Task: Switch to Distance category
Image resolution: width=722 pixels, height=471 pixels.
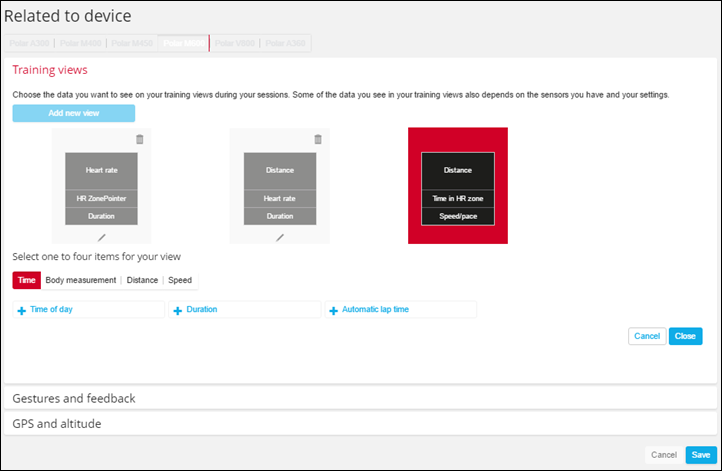Action: click(142, 281)
